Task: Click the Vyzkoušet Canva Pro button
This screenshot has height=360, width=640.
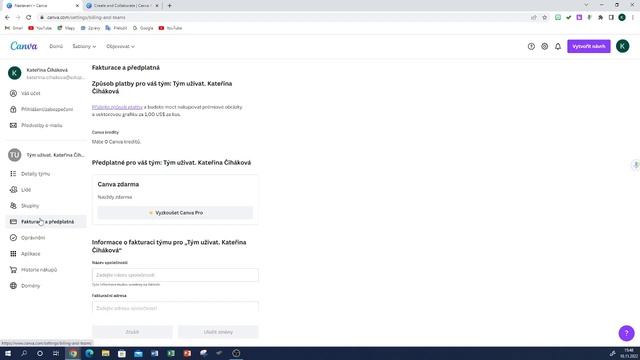Action: coord(175,213)
